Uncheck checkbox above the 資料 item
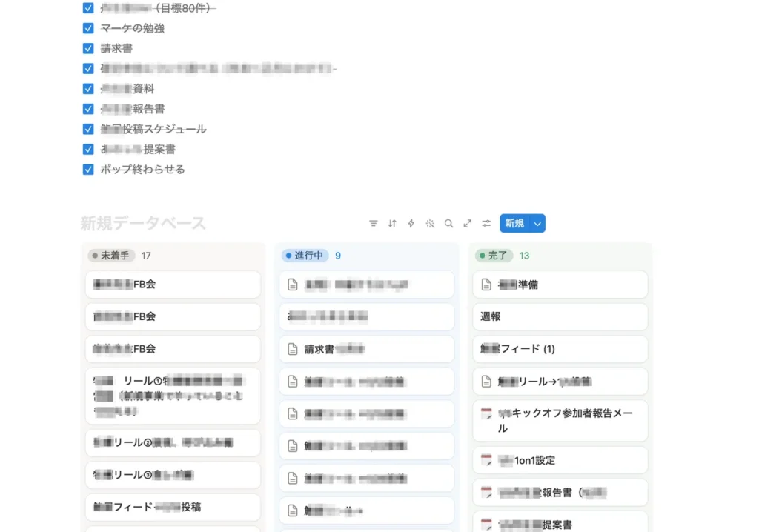 tap(88, 68)
